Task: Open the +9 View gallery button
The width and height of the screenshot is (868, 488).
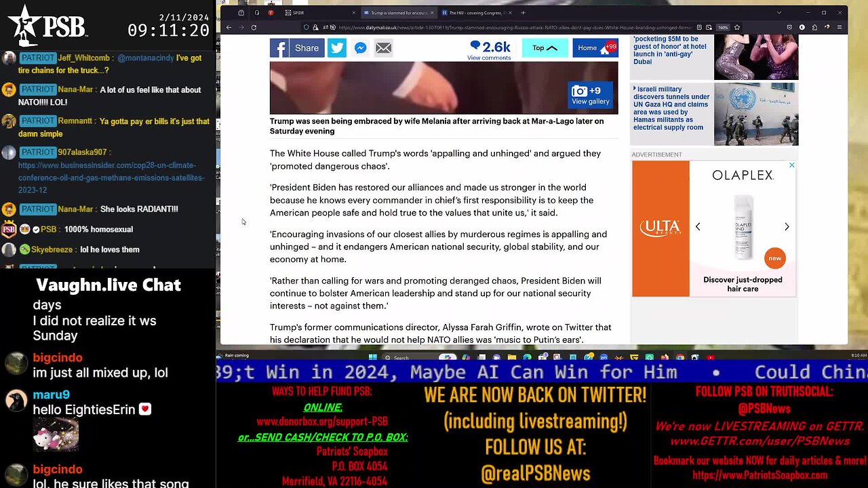Action: coord(591,96)
